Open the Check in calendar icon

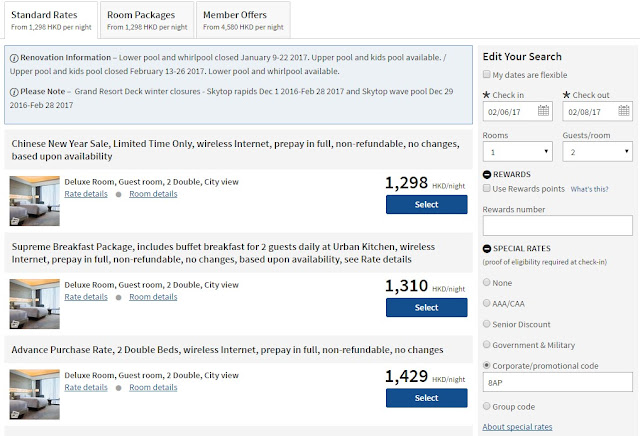[x=545, y=111]
